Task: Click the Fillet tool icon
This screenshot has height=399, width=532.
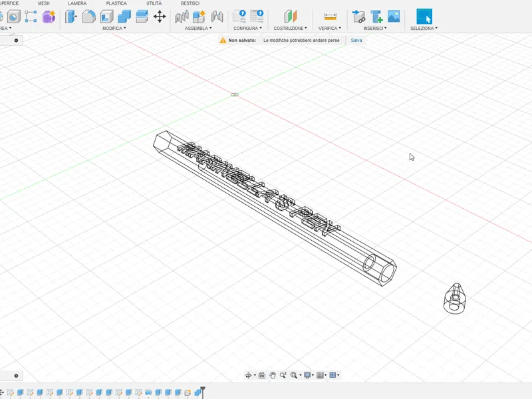Action: pos(89,16)
